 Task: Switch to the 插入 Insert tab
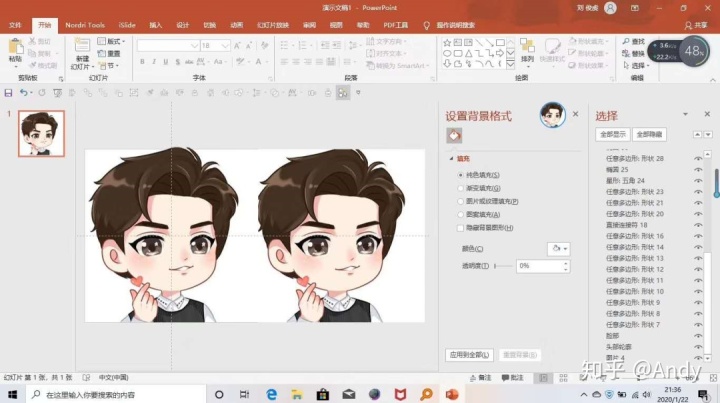[156, 25]
